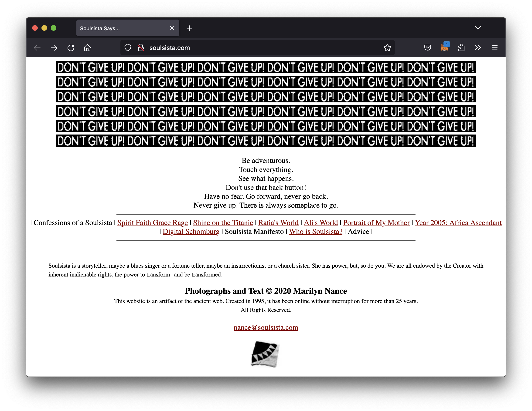Click the "Year 2005: Africa Ascendant" link

pos(458,222)
